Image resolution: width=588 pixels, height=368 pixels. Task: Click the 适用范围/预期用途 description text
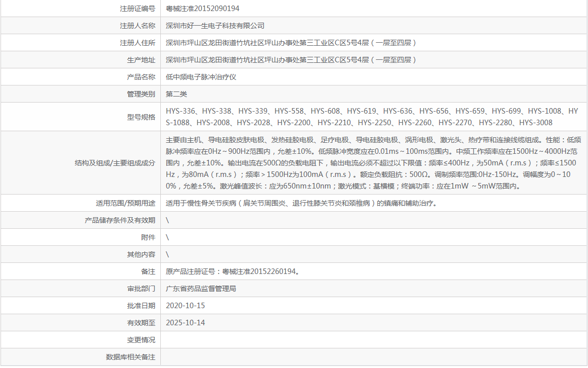coord(302,203)
